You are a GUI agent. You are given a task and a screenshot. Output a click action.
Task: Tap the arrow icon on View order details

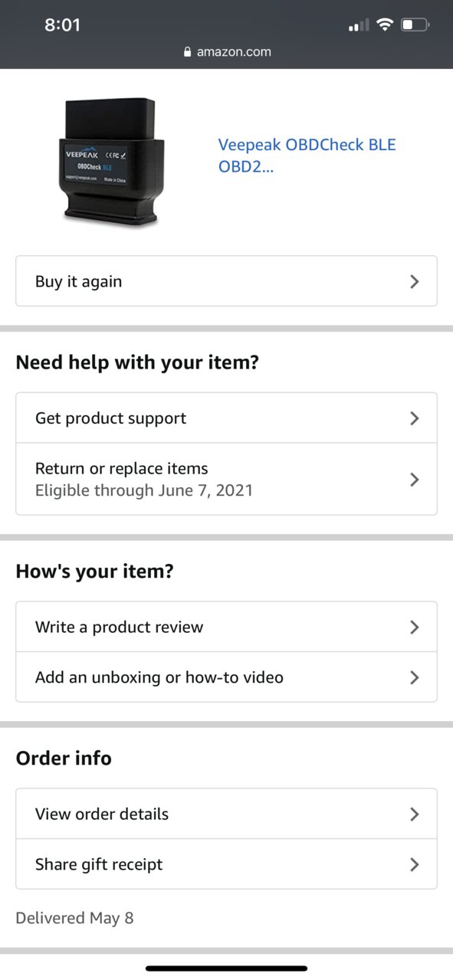coord(414,814)
